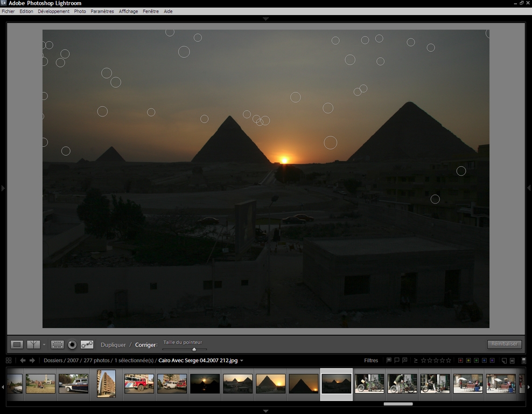This screenshot has height=414, width=532.
Task: Set the filter to five stars
Action: click(x=449, y=360)
